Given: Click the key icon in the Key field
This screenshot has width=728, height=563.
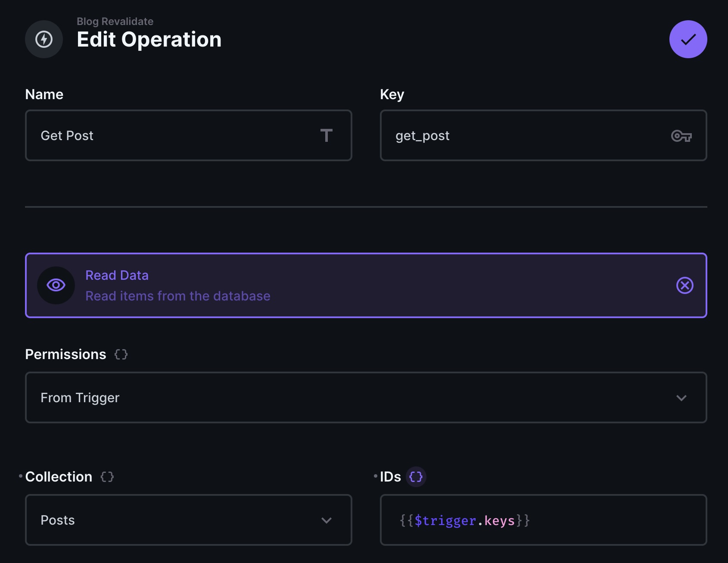Looking at the screenshot, I should coord(681,136).
